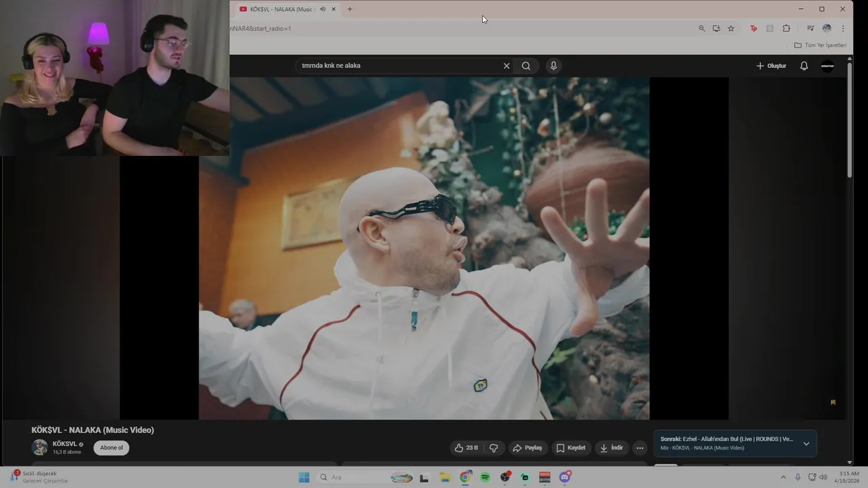Click the zoom magnifier icon in address bar
Image resolution: width=868 pixels, height=488 pixels.
(x=702, y=28)
